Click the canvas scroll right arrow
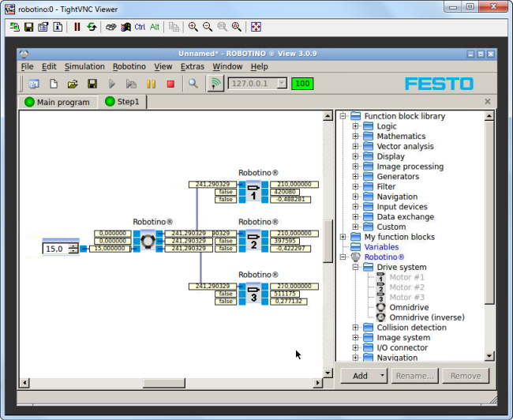 (317, 383)
